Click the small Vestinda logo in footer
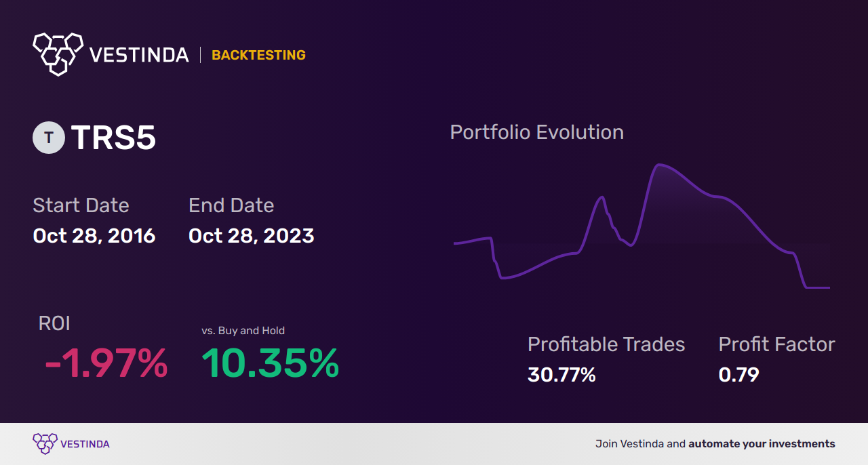 45,444
